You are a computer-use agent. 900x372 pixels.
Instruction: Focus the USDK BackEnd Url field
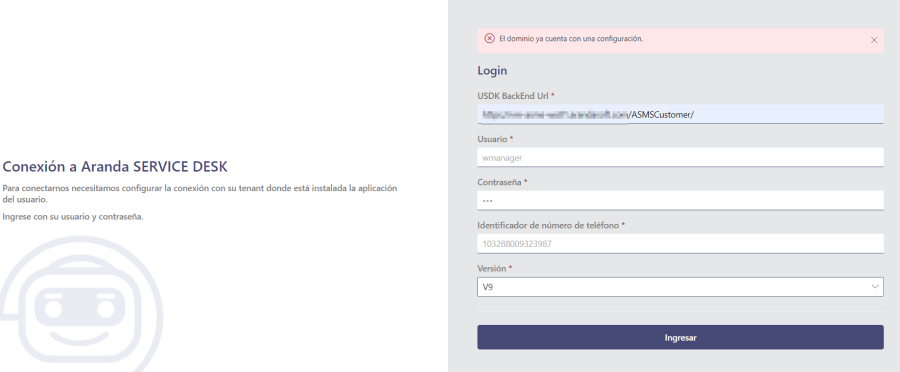[x=680, y=114]
